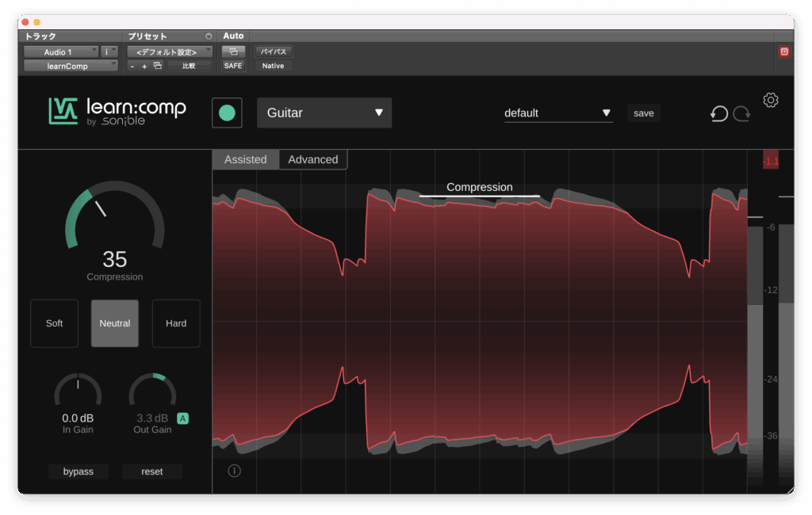This screenshot has height=515, width=812.
Task: Switch to the Assisted tab
Action: (246, 159)
